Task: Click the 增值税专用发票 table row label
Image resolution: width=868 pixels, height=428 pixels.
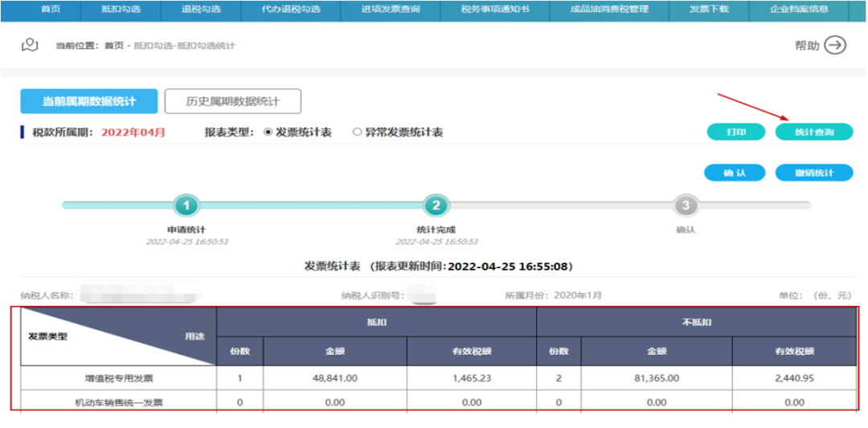Action: pyautogui.click(x=119, y=377)
